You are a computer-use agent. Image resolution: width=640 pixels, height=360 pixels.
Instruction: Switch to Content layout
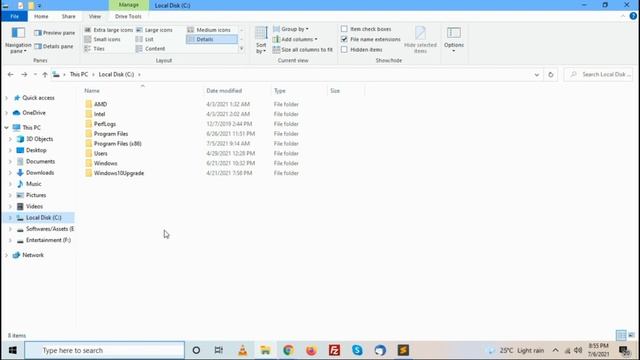tap(150, 49)
